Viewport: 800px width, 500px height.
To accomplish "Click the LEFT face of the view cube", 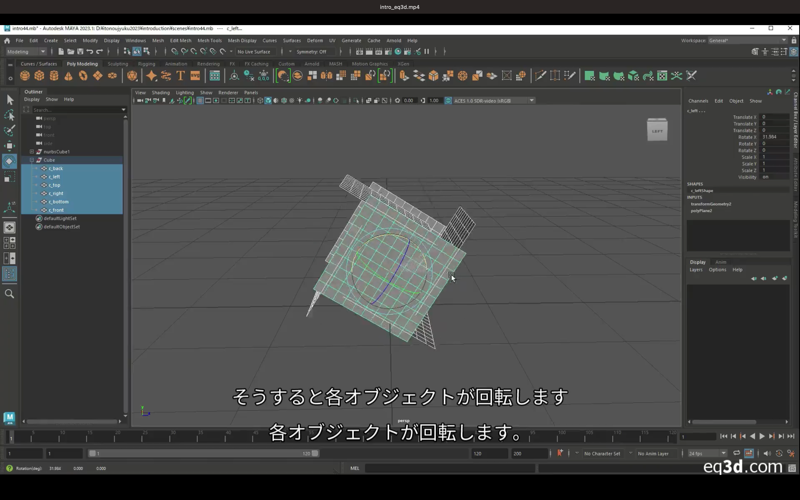I will pyautogui.click(x=657, y=131).
